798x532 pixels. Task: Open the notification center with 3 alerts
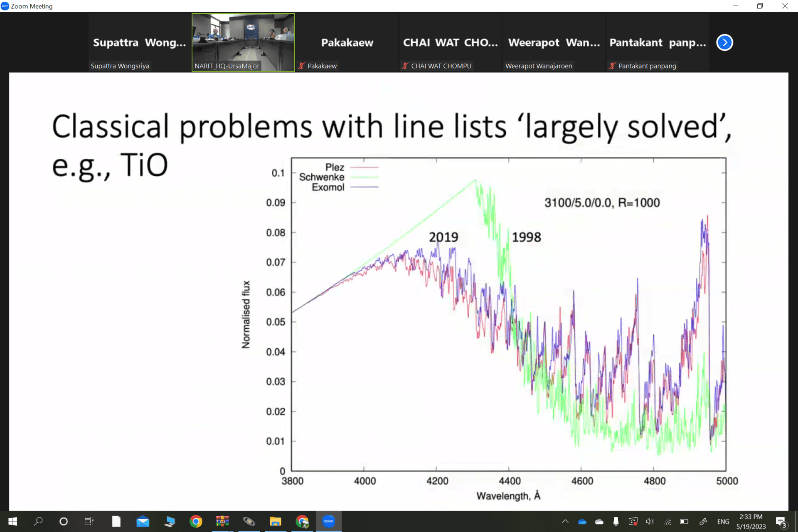[781, 522]
